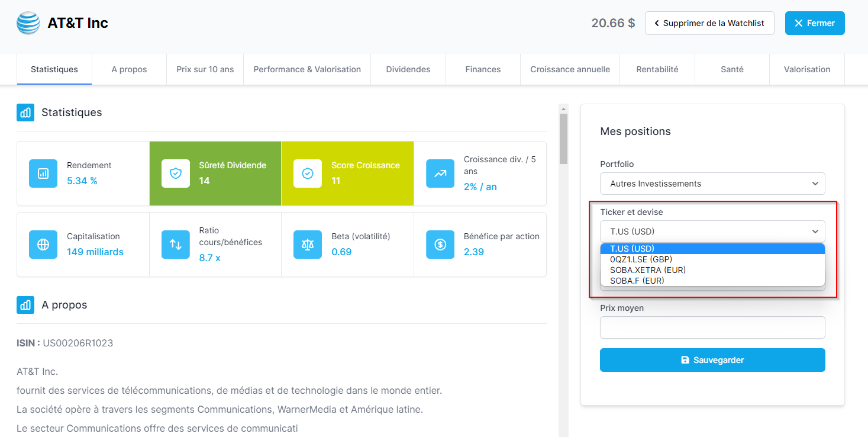The width and height of the screenshot is (868, 437).
Task: Click the AT&T globe logo
Action: point(28,23)
